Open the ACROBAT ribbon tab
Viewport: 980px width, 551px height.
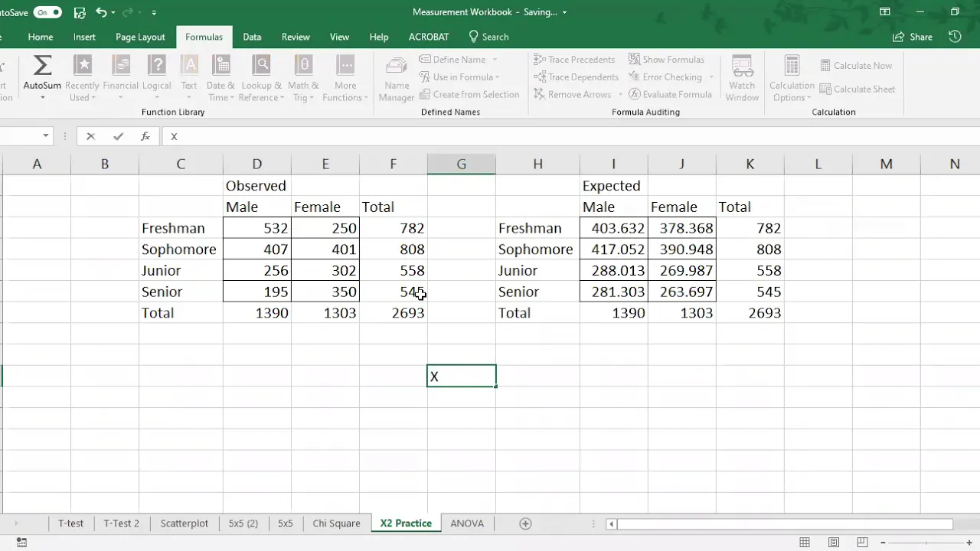pyautogui.click(x=429, y=37)
